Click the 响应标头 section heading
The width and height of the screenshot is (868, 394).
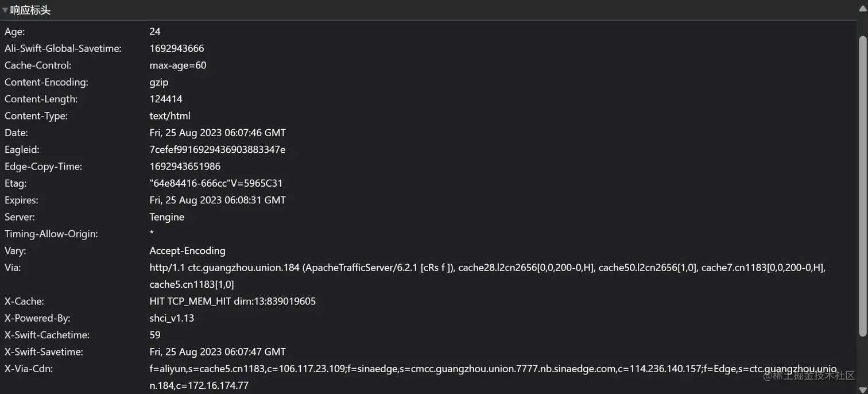coord(30,10)
